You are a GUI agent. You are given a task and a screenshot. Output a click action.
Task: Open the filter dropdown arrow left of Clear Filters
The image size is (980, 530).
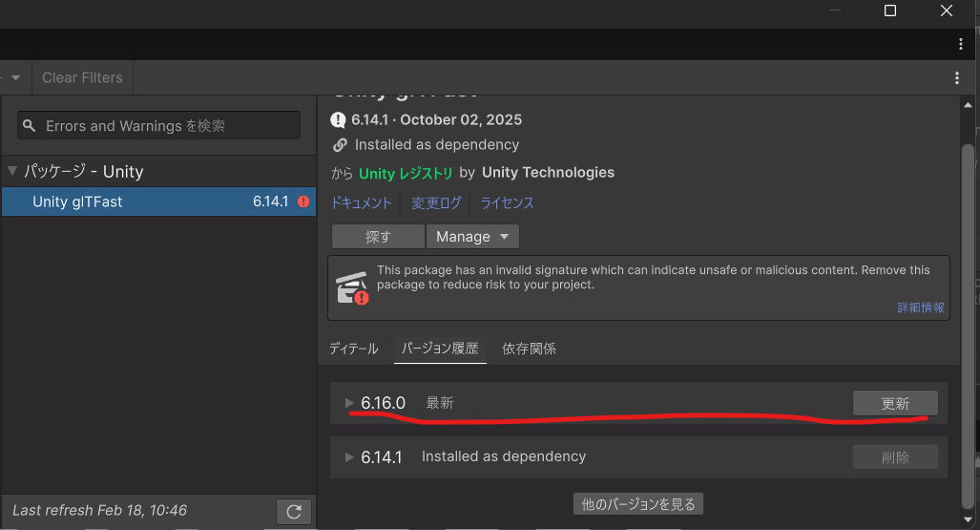point(15,77)
